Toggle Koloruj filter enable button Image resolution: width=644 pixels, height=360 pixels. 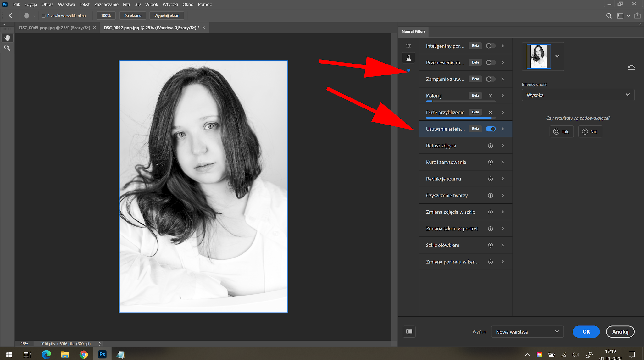490,96
